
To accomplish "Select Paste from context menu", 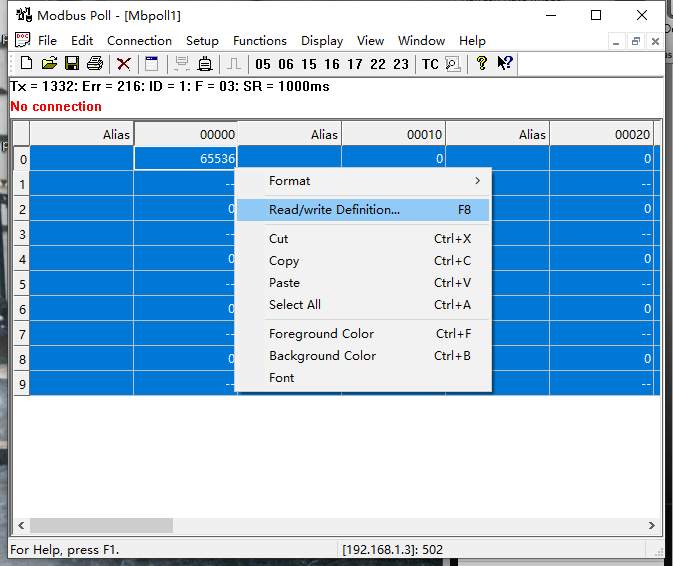I will (363, 283).
